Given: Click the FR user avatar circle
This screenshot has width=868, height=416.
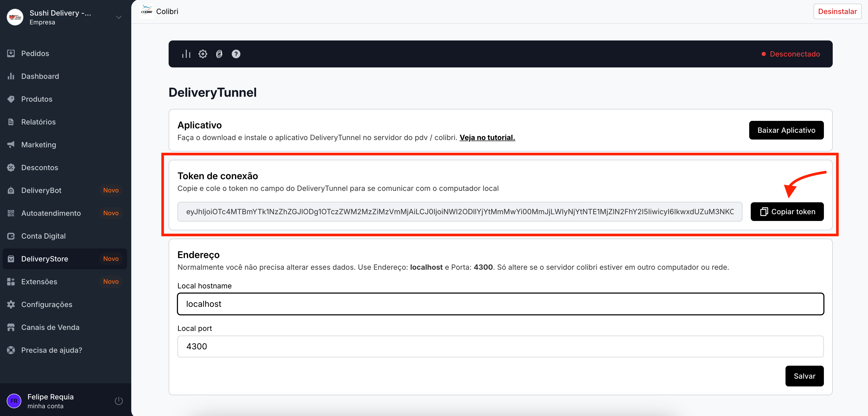Looking at the screenshot, I should click(x=14, y=401).
